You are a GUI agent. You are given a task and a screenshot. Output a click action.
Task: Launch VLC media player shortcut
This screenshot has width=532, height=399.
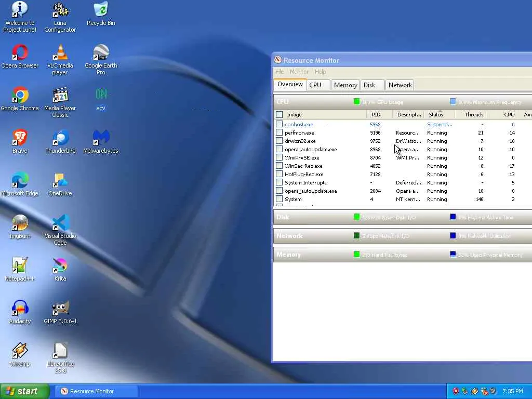point(60,60)
